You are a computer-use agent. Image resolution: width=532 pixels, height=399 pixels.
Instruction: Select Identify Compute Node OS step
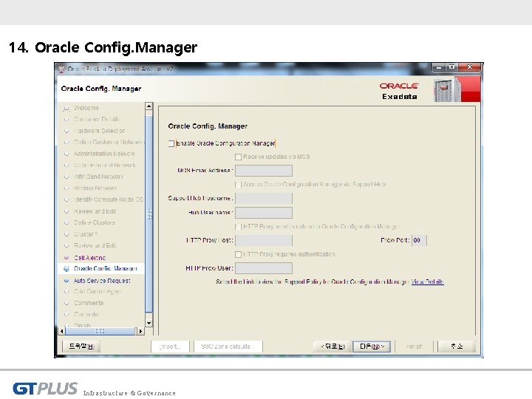(x=109, y=199)
